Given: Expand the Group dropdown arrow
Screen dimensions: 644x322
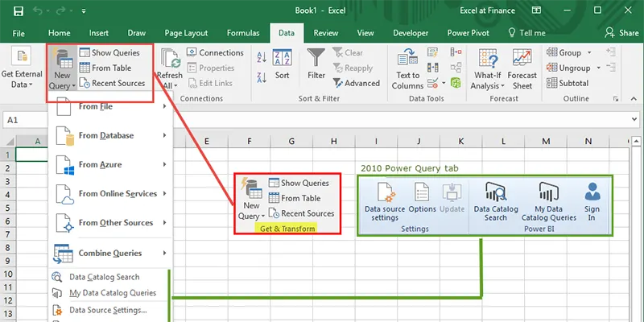Looking at the screenshot, I should tap(589, 52).
